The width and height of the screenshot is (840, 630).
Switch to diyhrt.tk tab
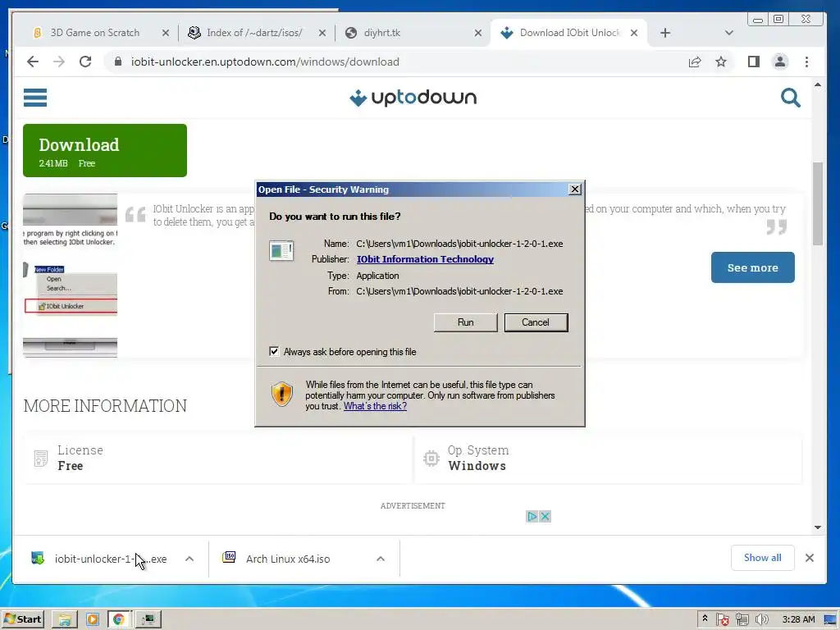411,33
